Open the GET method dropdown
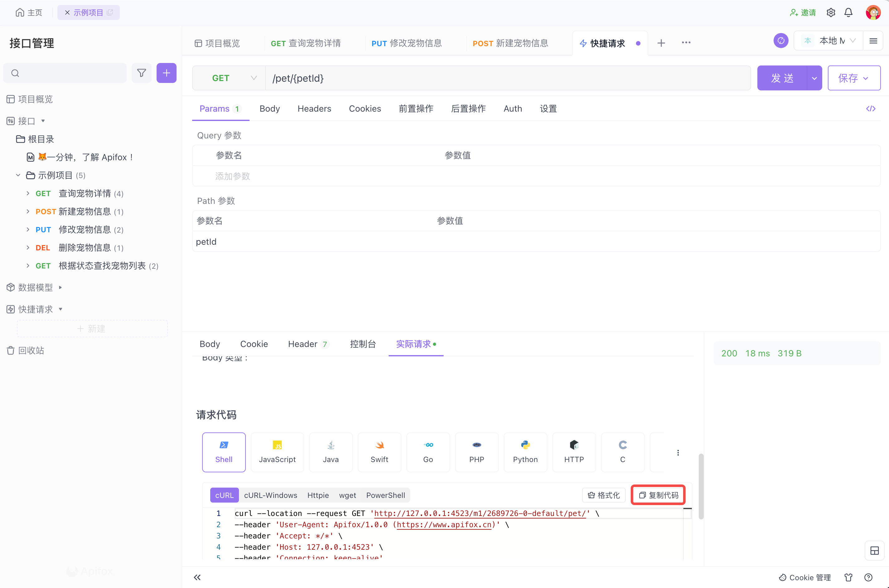Image resolution: width=889 pixels, height=588 pixels. coord(254,78)
